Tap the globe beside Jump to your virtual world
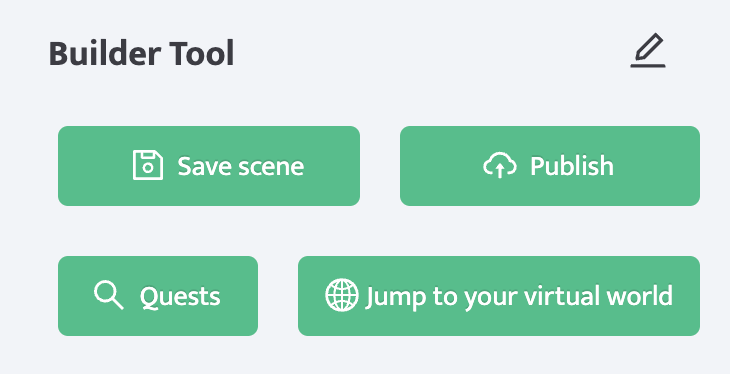 (x=342, y=295)
